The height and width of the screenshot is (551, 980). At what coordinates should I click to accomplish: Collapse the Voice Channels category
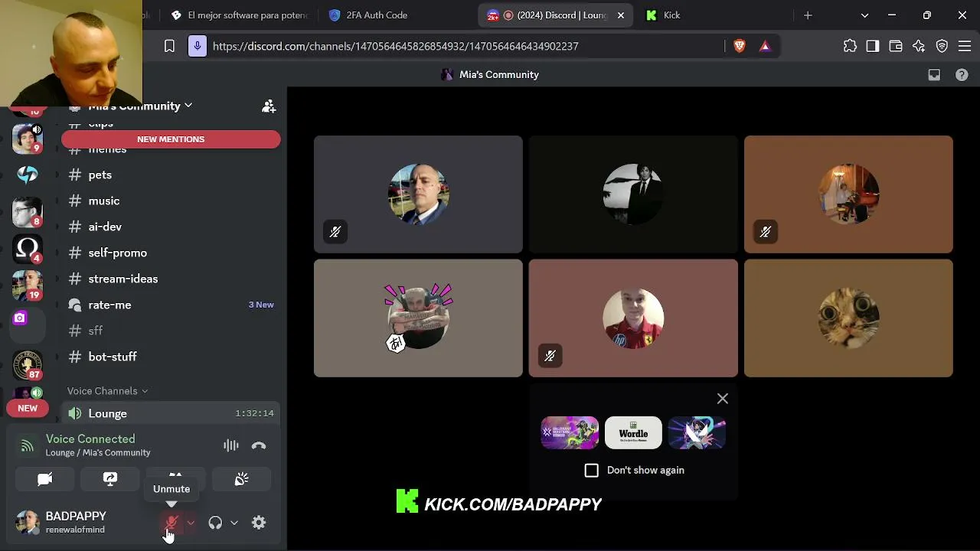[x=107, y=391]
